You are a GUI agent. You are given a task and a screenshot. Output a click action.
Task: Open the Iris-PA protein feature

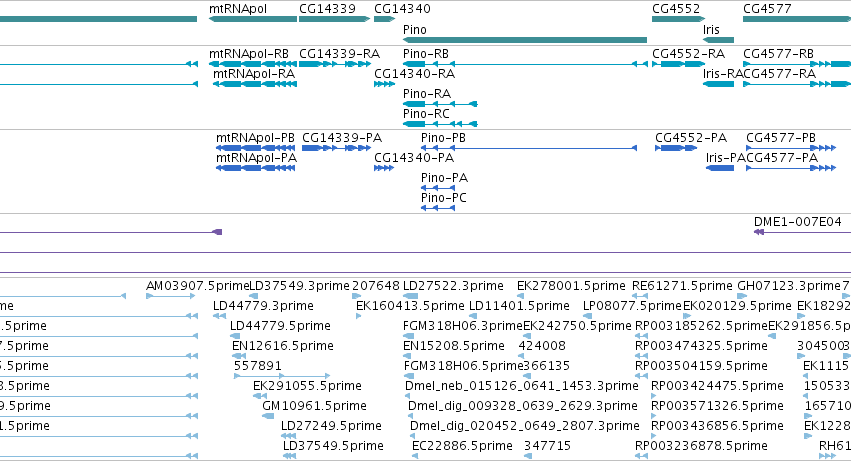click(720, 168)
